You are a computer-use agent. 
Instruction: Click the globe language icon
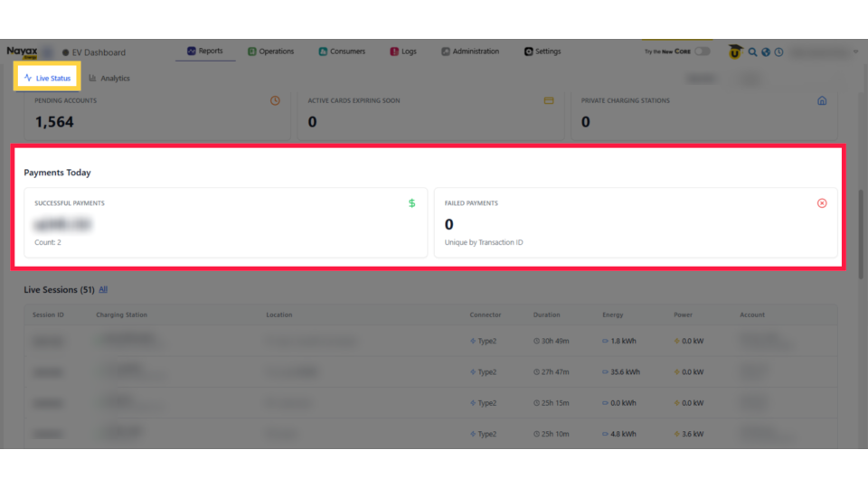pos(766,52)
